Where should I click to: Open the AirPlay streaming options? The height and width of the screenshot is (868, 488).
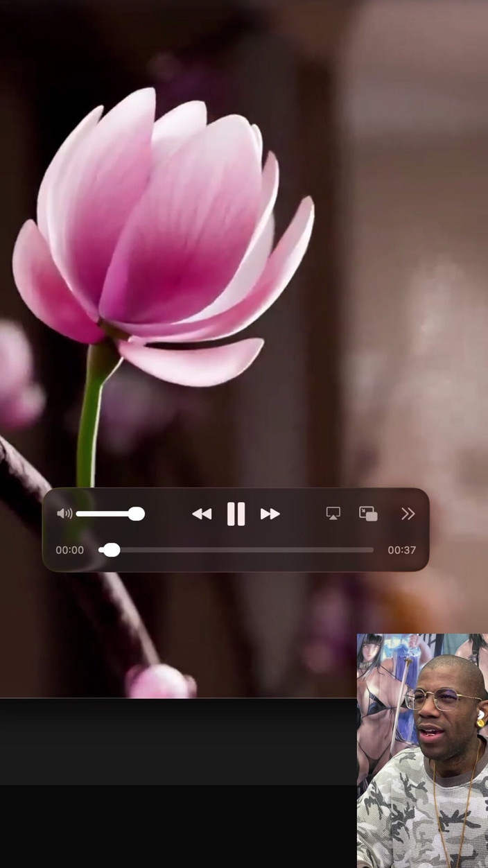pos(333,514)
